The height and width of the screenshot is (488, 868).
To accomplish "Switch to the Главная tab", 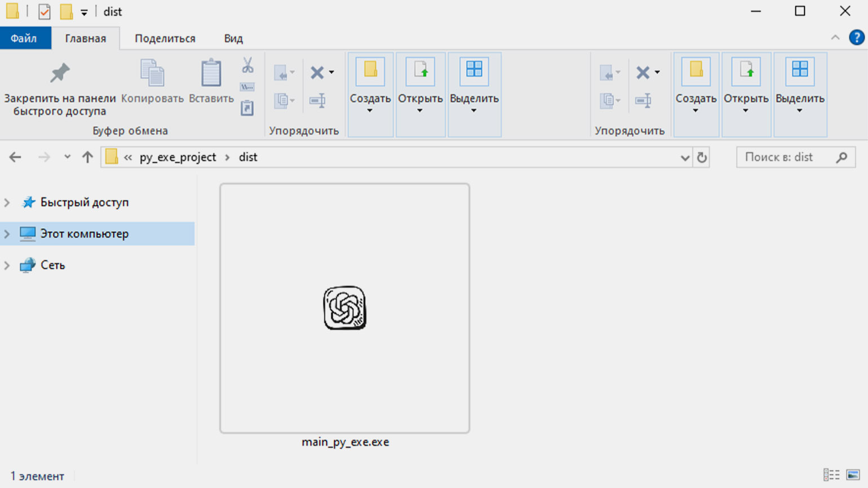I will click(86, 38).
